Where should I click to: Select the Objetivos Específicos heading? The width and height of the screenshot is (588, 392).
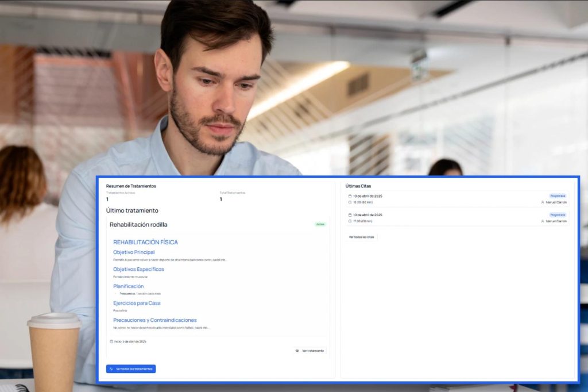[x=138, y=270]
